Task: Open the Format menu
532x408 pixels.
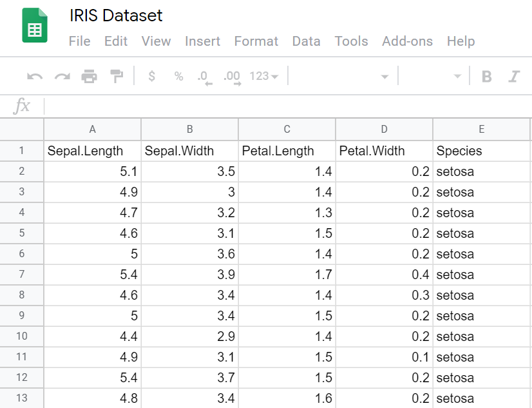Action: click(x=256, y=41)
